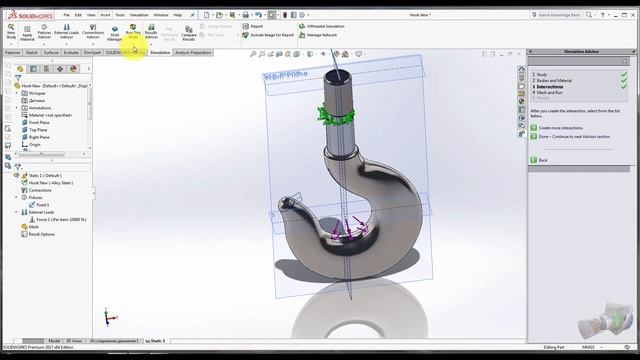Select Result Options in the study tree
This screenshot has height=360, width=640.
click(38, 234)
